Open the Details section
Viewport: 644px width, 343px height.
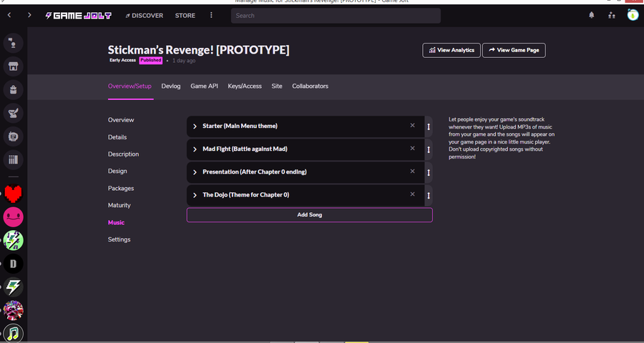click(117, 137)
